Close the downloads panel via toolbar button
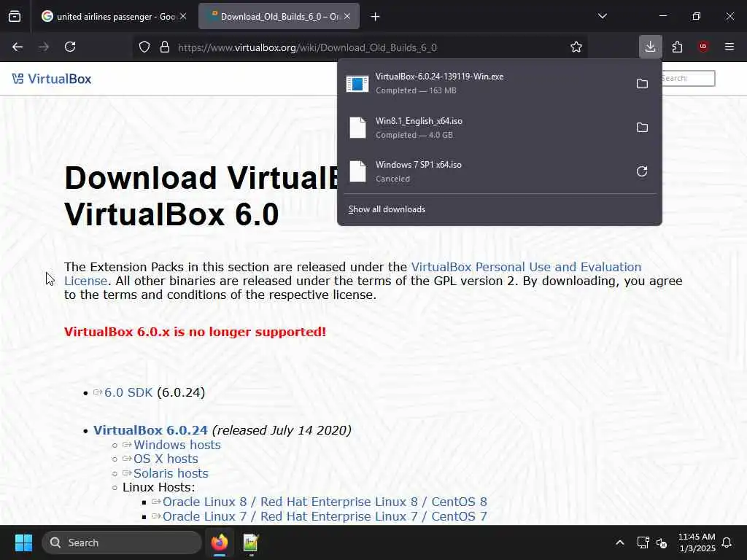 pos(650,47)
